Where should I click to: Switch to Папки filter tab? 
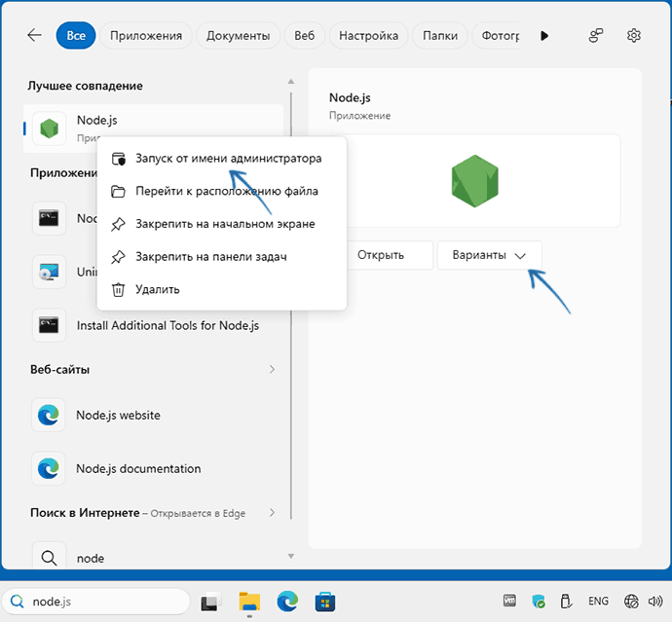point(440,36)
